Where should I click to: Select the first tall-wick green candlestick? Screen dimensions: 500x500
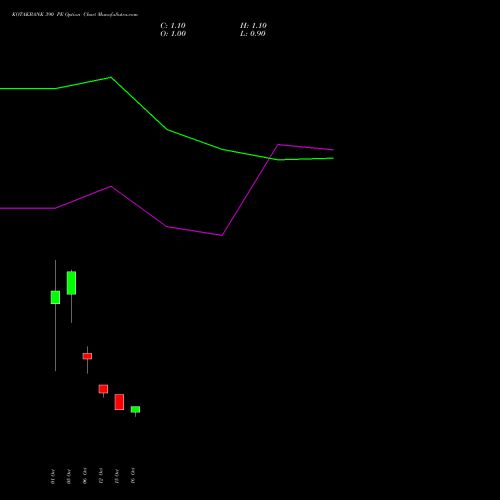point(55,297)
